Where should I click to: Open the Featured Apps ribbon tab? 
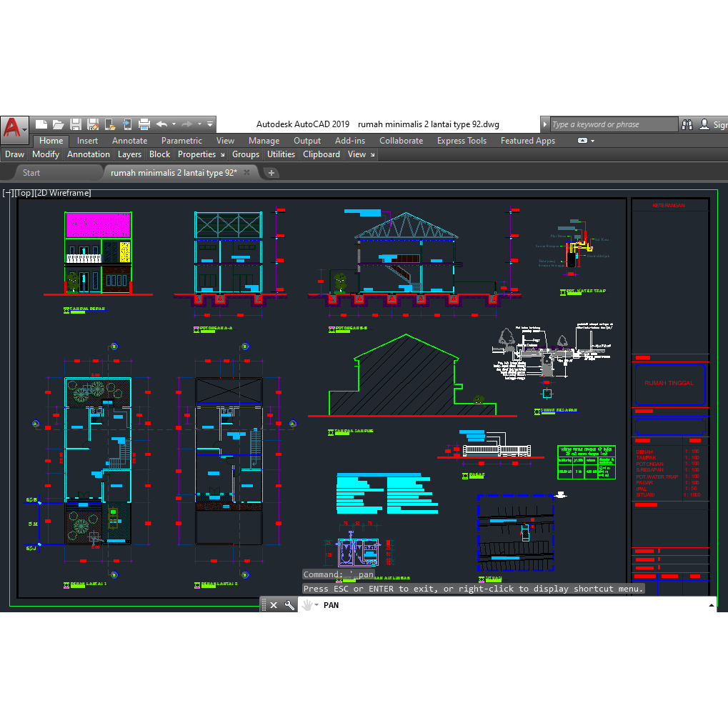pyautogui.click(x=527, y=141)
